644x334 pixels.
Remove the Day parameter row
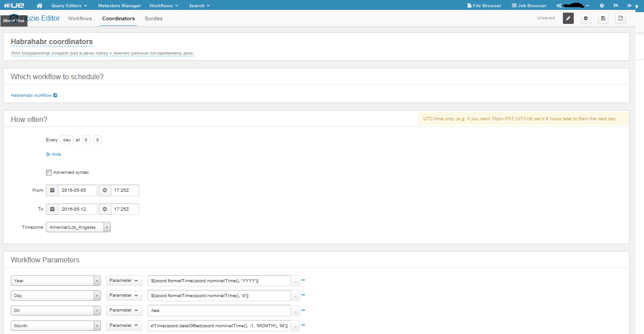tap(303, 295)
